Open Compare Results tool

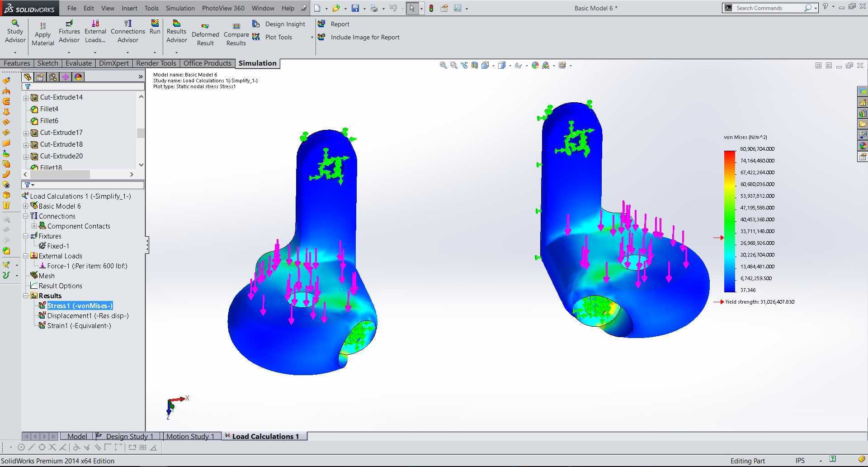click(x=236, y=35)
